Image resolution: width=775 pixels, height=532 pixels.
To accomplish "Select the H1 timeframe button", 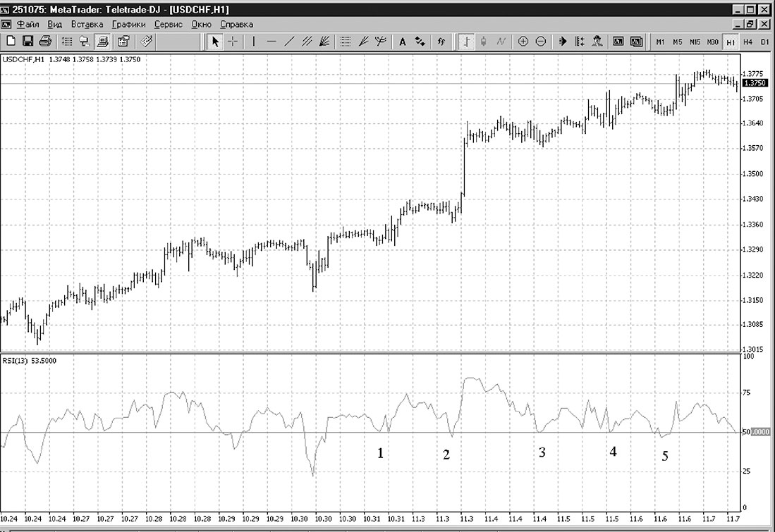I will pos(731,42).
